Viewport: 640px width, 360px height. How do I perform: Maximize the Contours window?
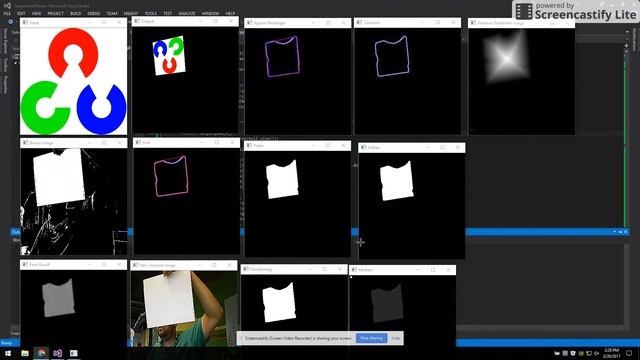point(438,22)
